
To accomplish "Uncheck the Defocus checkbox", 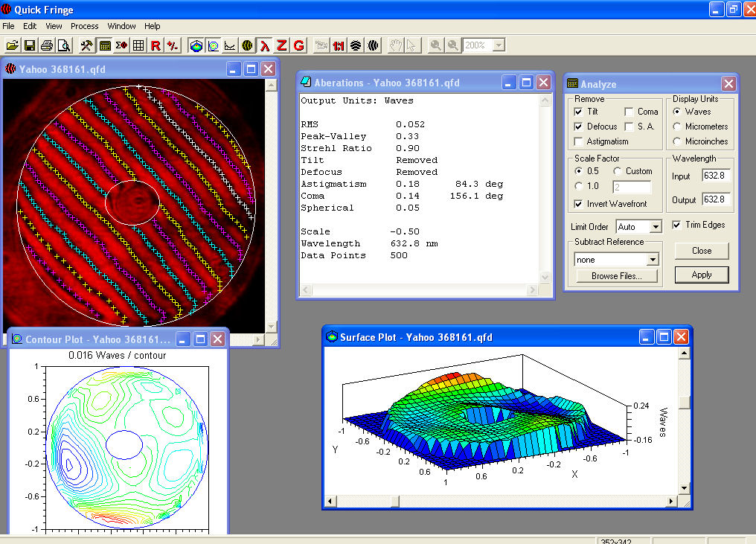I will tap(579, 127).
